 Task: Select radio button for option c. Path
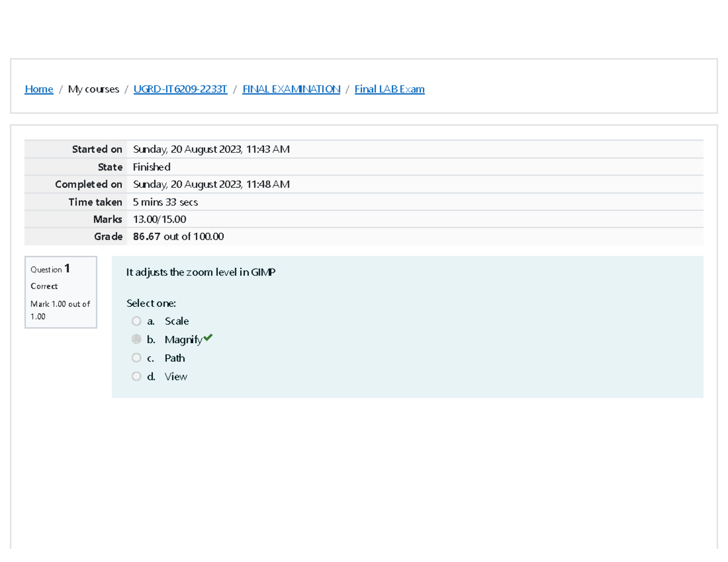[136, 358]
